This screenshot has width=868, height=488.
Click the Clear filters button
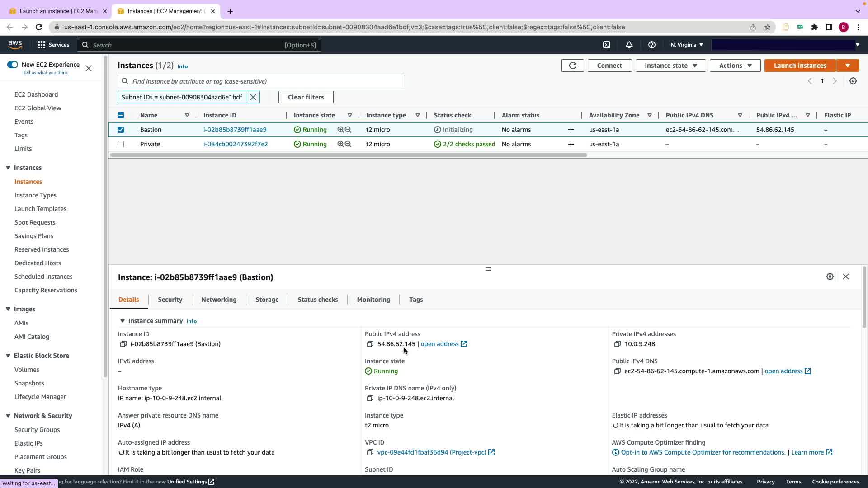[x=306, y=97]
